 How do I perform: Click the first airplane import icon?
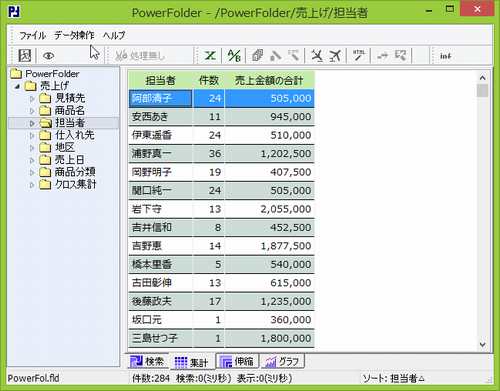click(x=316, y=56)
